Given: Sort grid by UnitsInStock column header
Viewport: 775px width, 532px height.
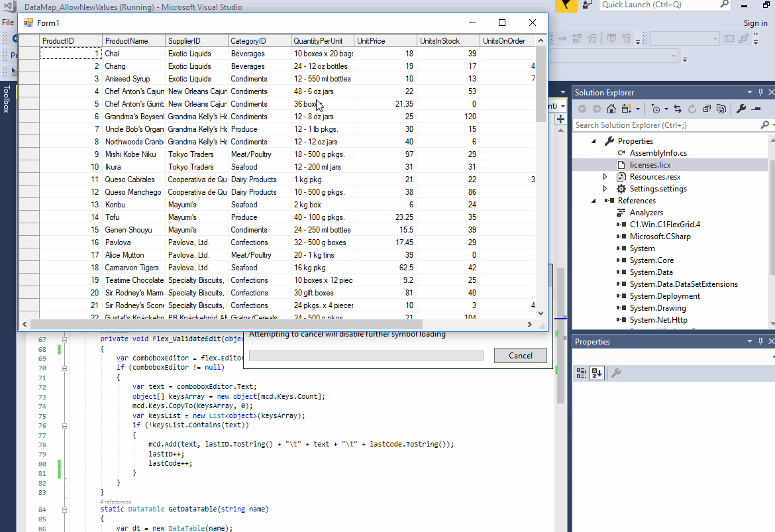Looking at the screenshot, I should [x=448, y=40].
